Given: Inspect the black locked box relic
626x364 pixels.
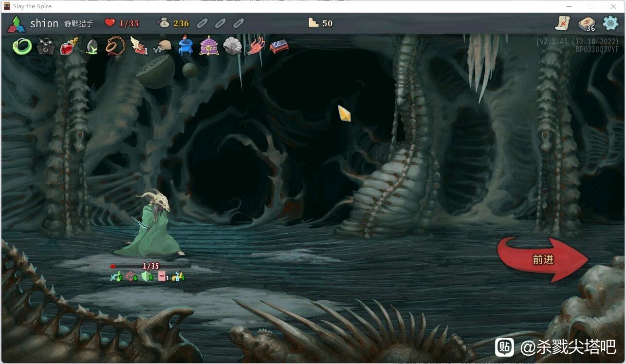Looking at the screenshot, I should point(45,47).
